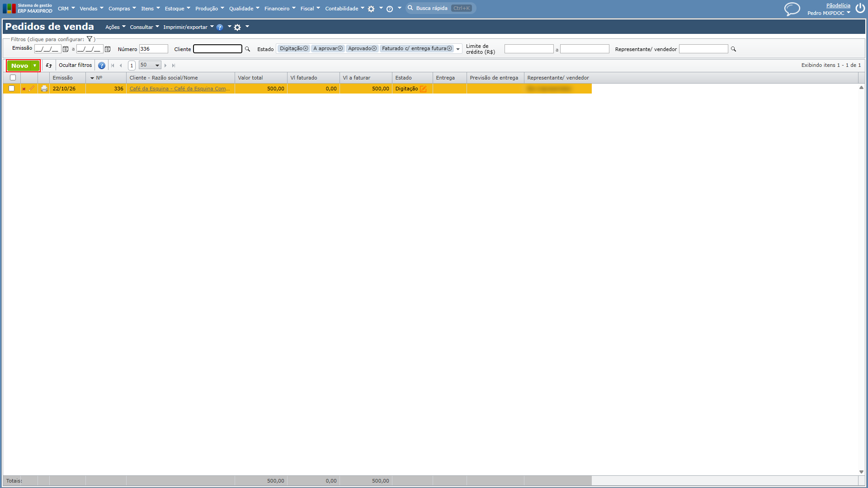Click the refresh list icon beside Novo
Viewport: 868px width, 488px height.
(x=49, y=66)
